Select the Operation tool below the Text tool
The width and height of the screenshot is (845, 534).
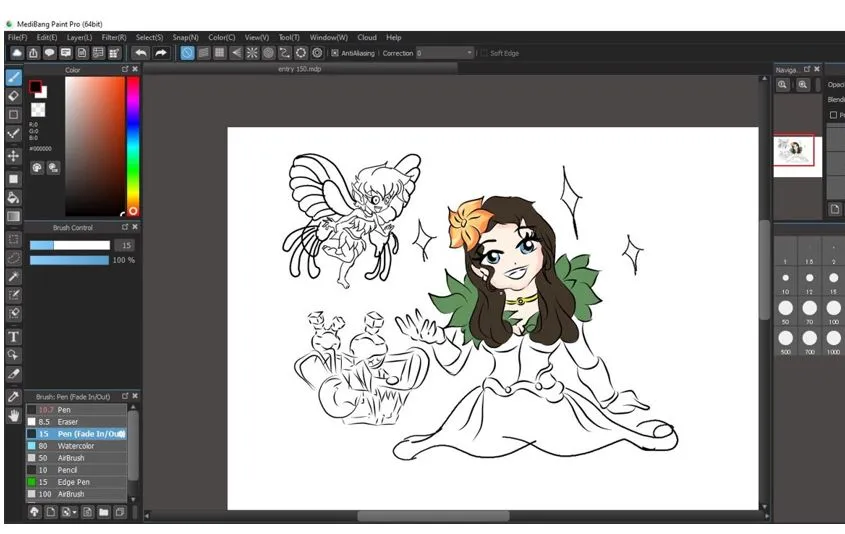click(14, 355)
